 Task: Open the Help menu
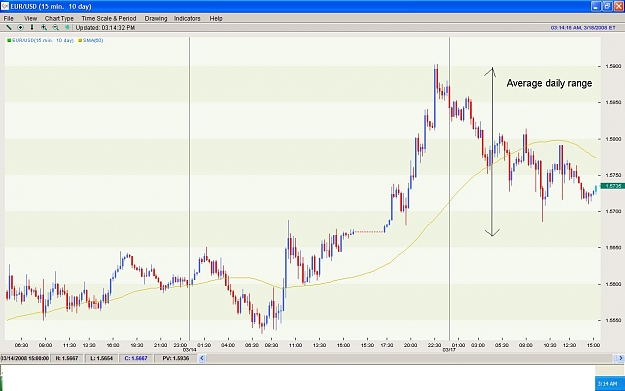(216, 18)
